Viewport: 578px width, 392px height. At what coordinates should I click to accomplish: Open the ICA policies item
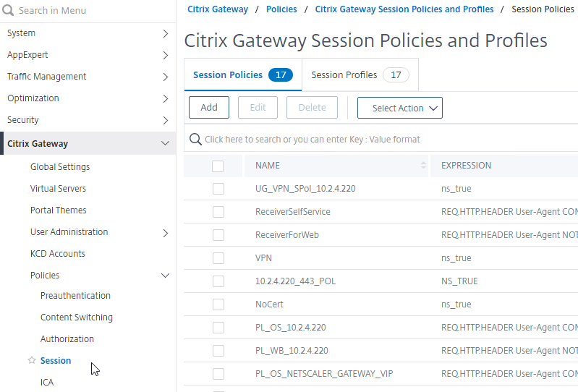pos(47,383)
